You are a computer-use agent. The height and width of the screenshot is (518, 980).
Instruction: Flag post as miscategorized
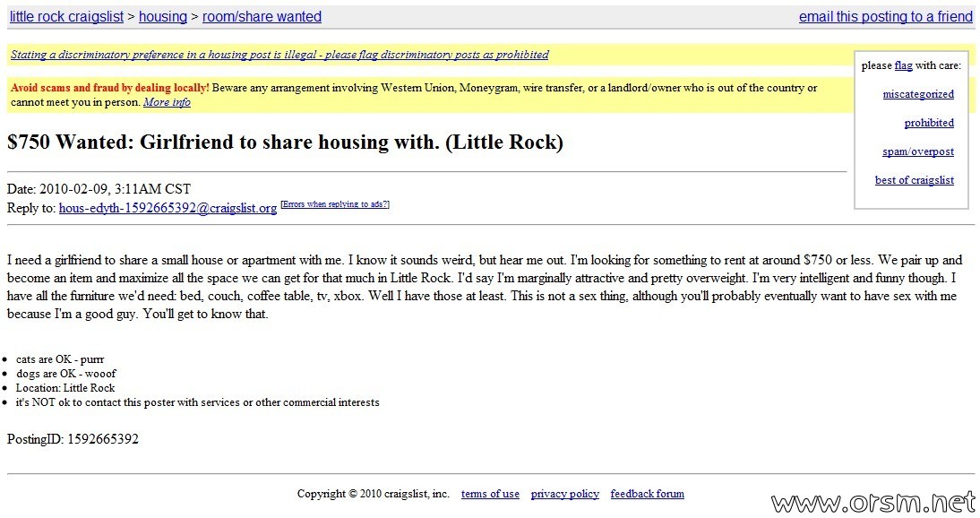918,94
